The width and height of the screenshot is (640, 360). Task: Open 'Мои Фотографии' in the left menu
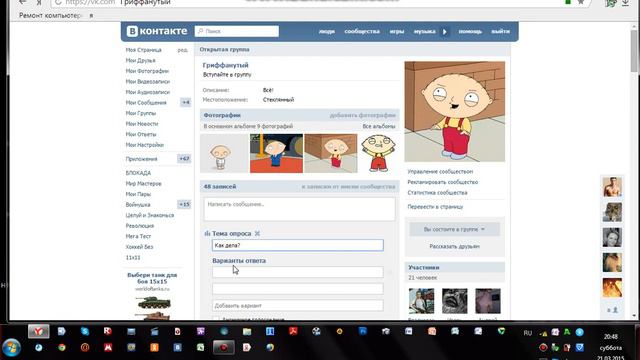(x=147, y=71)
